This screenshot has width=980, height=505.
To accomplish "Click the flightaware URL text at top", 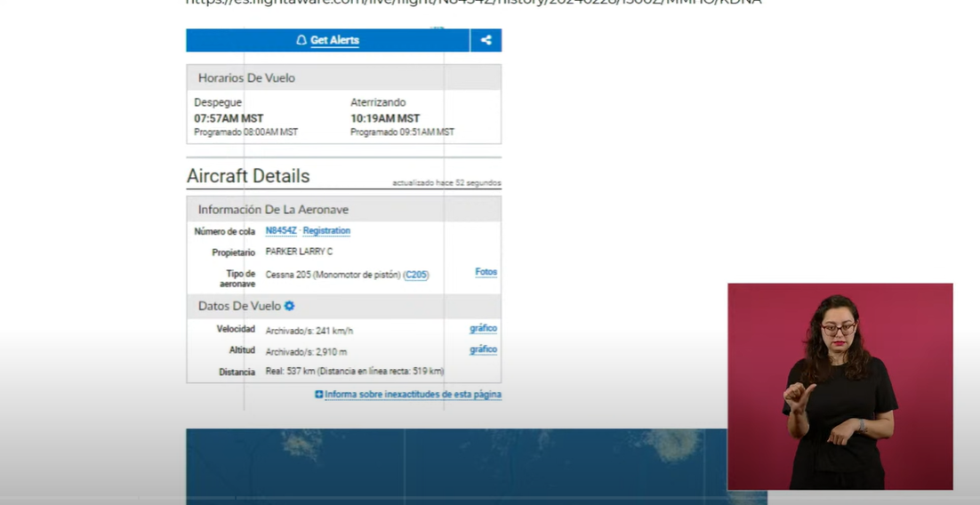I will pyautogui.click(x=473, y=3).
